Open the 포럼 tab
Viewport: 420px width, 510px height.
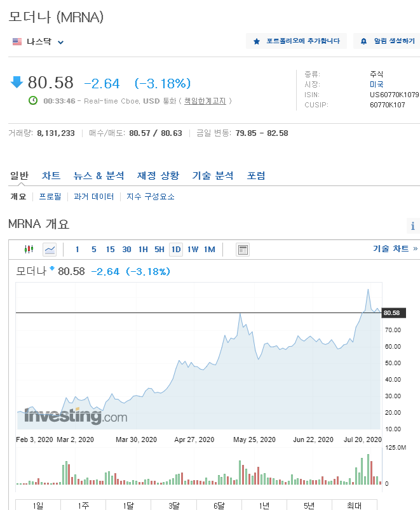[256, 176]
